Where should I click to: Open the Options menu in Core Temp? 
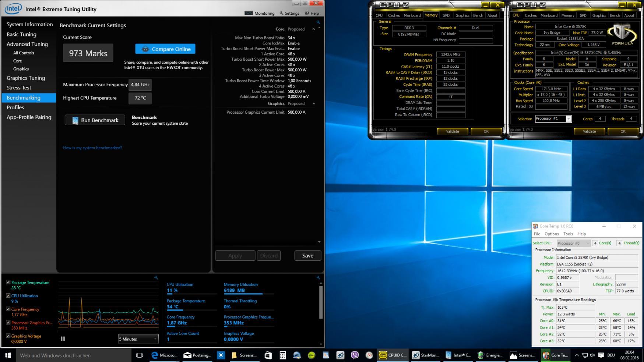[x=552, y=234]
